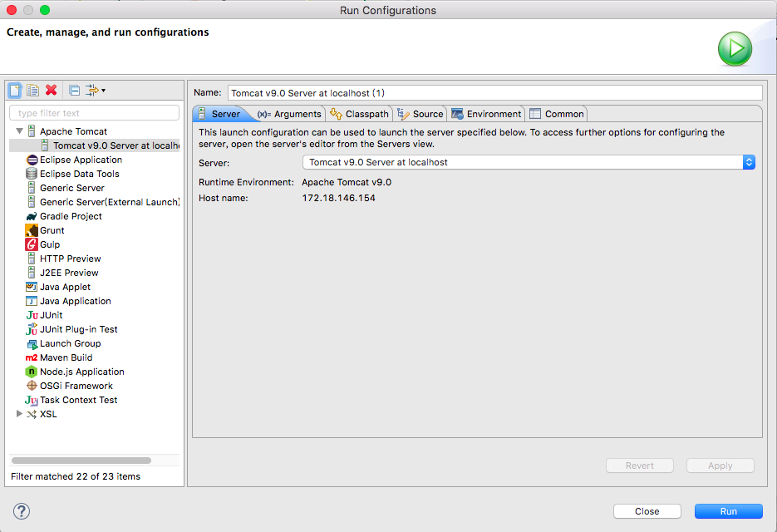
Task: Delete selected configuration with red X
Action: click(x=51, y=90)
